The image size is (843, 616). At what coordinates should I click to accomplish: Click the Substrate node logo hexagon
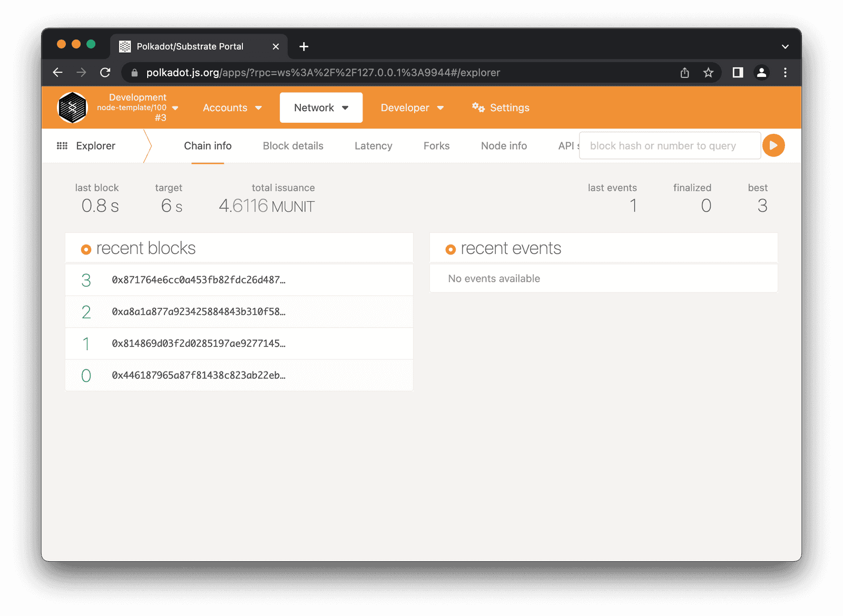point(72,107)
